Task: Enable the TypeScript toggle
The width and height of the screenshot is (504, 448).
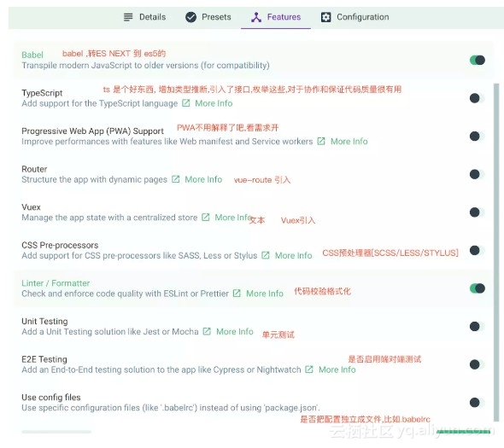Action: tap(478, 98)
